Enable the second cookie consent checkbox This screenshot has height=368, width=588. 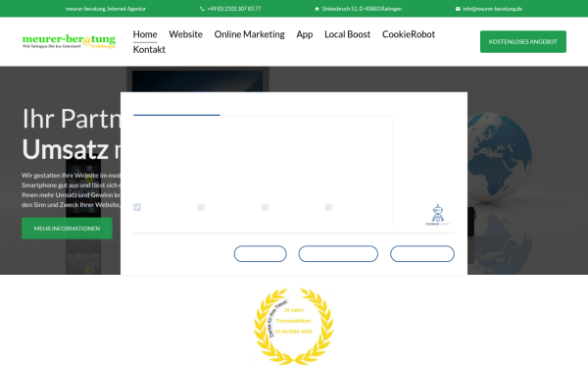coord(201,207)
